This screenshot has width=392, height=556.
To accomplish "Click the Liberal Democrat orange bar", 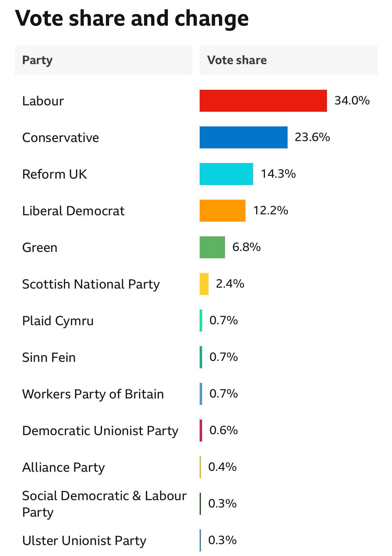I will (x=222, y=211).
